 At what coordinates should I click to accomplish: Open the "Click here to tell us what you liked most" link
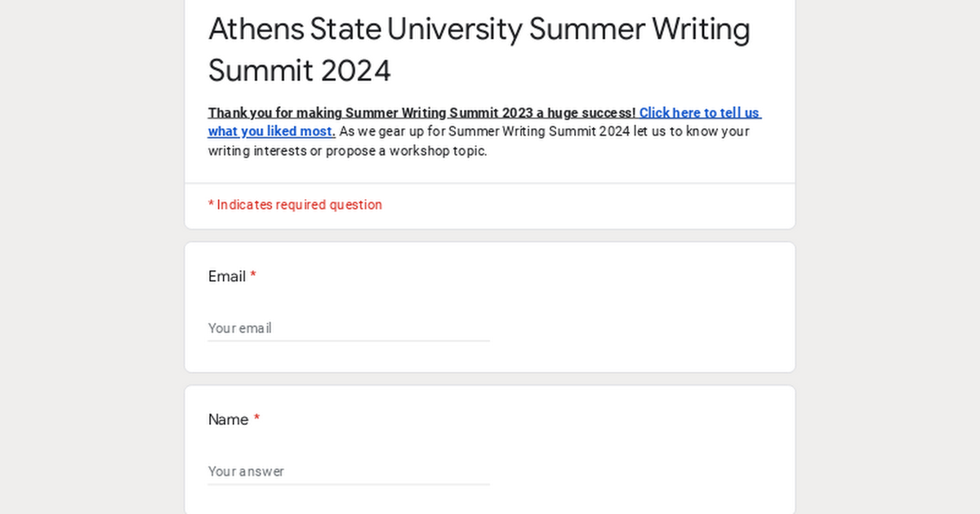[699, 113]
